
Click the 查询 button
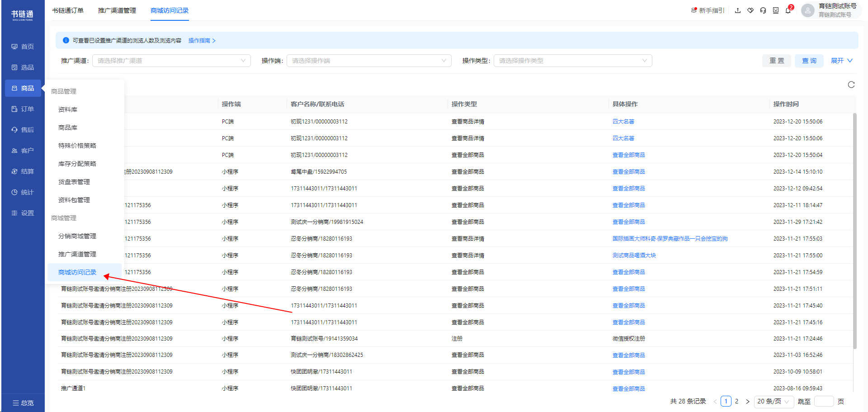pos(809,61)
